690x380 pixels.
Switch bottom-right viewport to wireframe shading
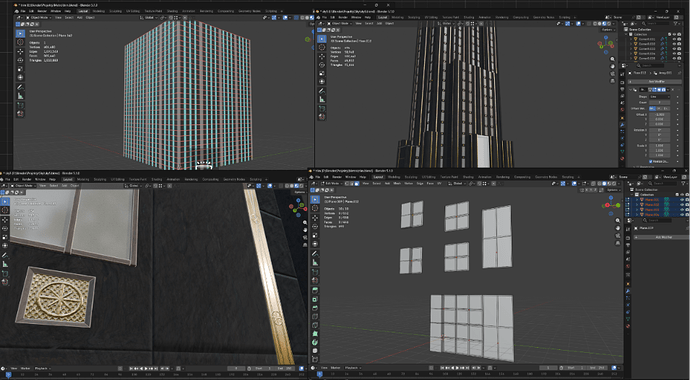coord(599,183)
